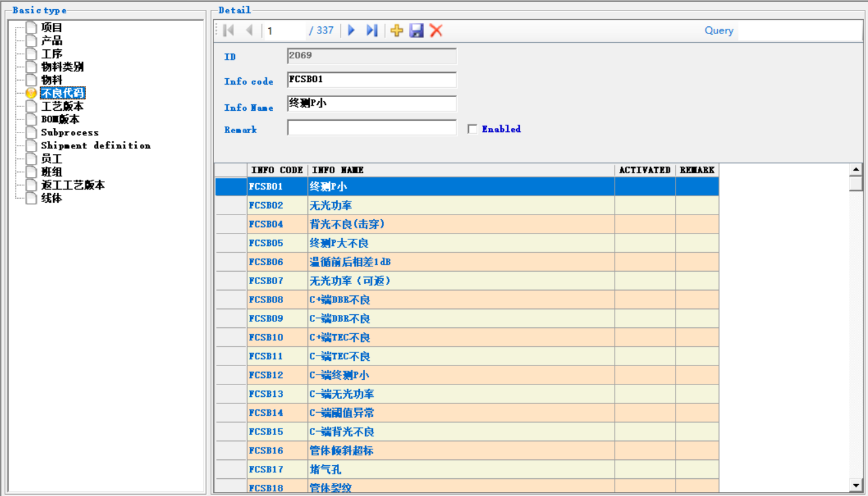868x496 pixels.
Task: Select Subprocess in Basic type tree
Action: coord(70,133)
